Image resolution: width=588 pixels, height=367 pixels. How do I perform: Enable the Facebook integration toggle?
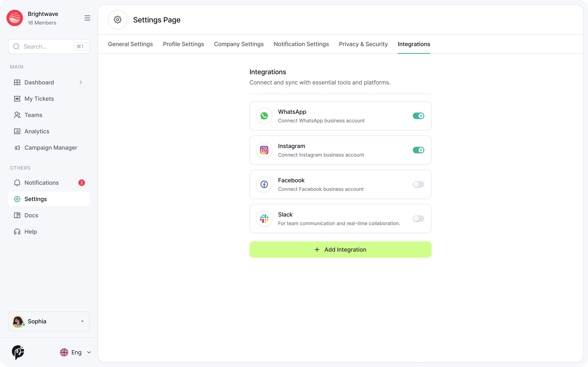tap(418, 184)
